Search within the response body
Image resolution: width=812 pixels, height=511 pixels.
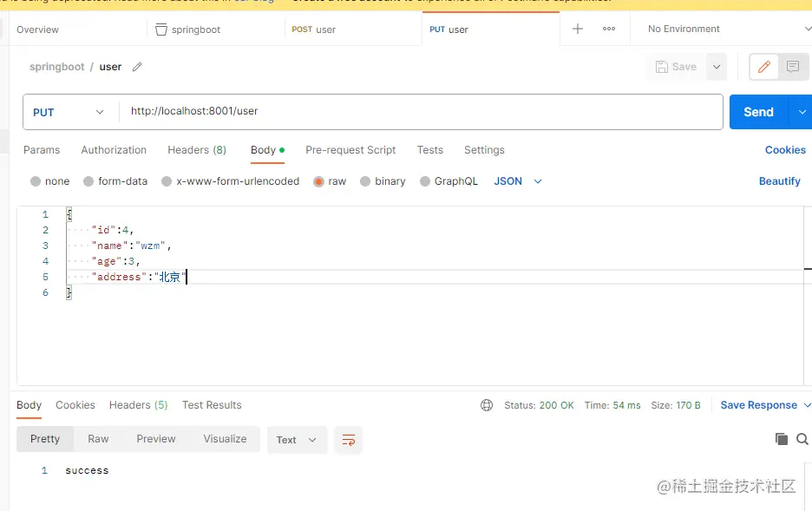click(x=802, y=439)
